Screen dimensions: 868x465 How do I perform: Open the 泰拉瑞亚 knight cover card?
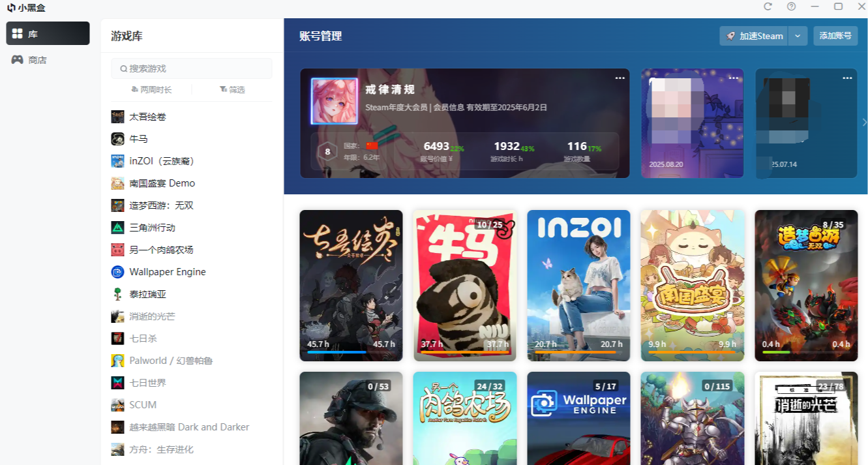[693, 418]
